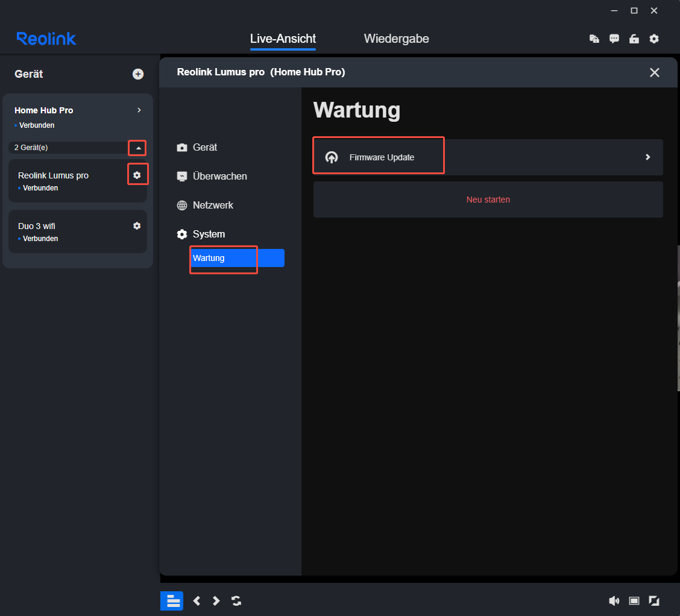Image resolution: width=680 pixels, height=616 pixels.
Task: Click the System gear icon
Action: point(182,234)
